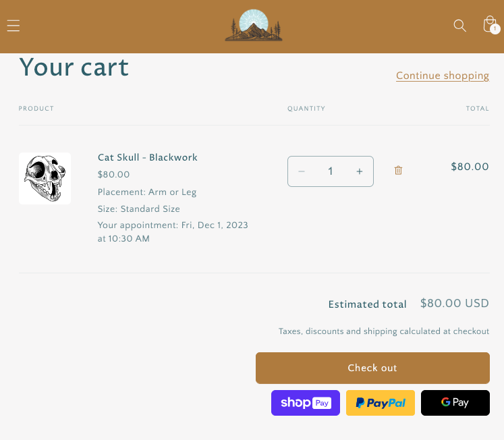
Task: Open the hamburger navigation menu
Action: click(x=13, y=26)
